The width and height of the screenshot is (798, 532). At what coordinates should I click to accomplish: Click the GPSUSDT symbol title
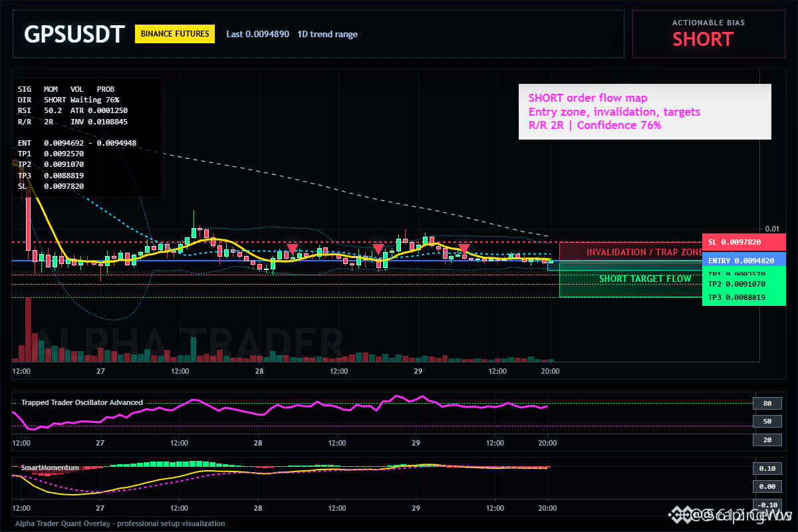coord(74,34)
